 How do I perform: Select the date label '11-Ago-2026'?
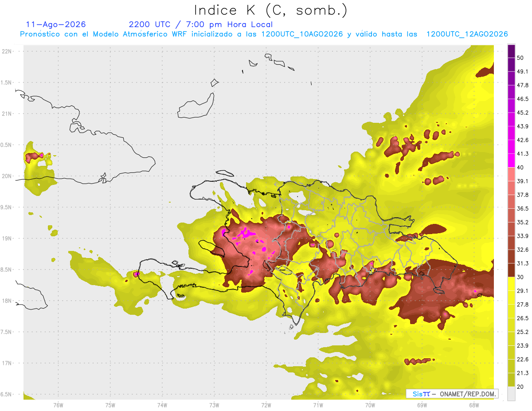(56, 24)
